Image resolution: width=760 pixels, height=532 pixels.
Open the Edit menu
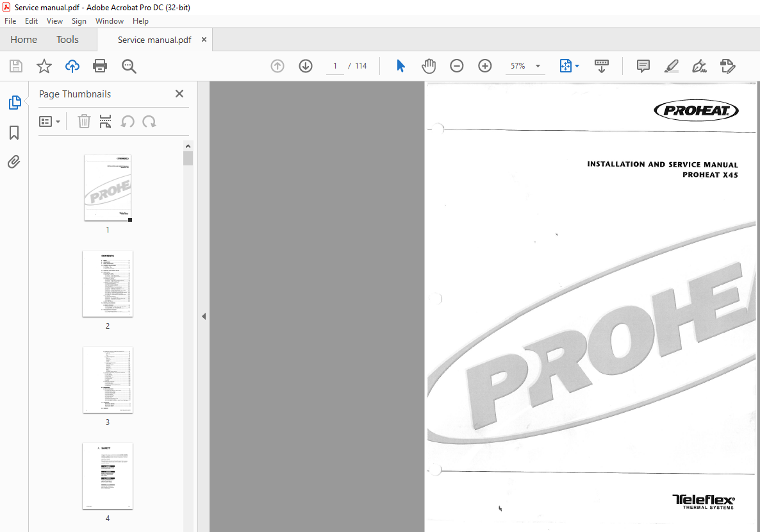[x=31, y=21]
